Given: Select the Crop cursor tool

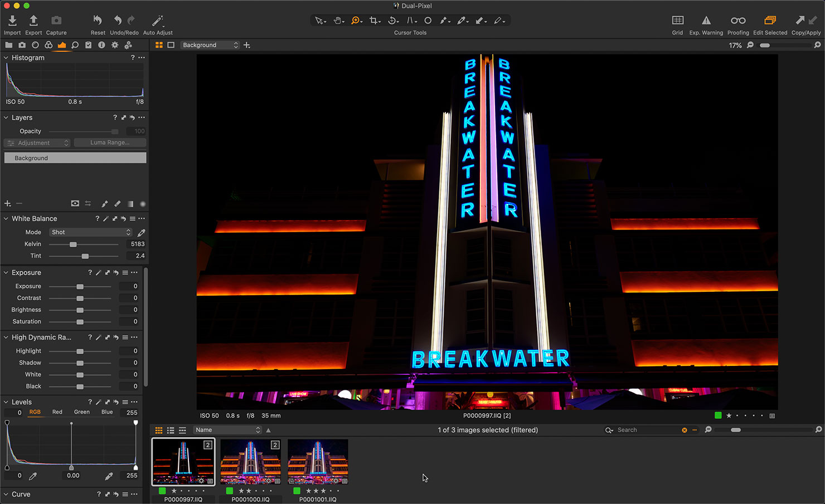Looking at the screenshot, I should pos(374,21).
